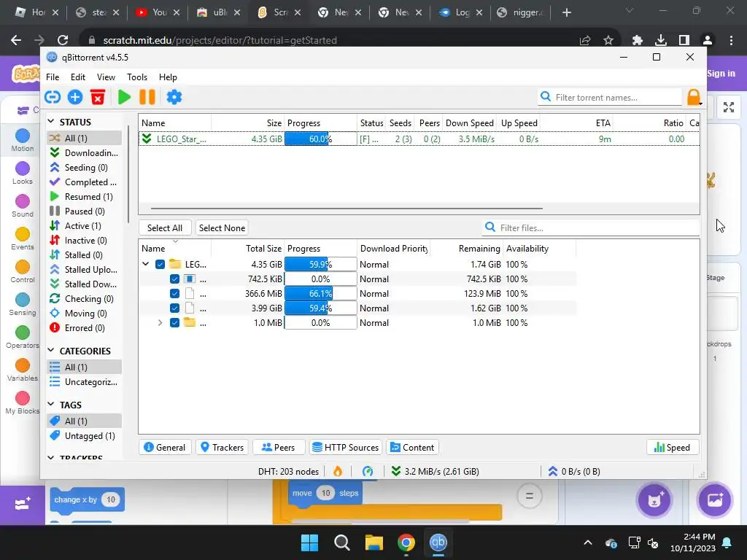Select Uncategorized category filter
Screen dimensions: 747x560
point(84,382)
